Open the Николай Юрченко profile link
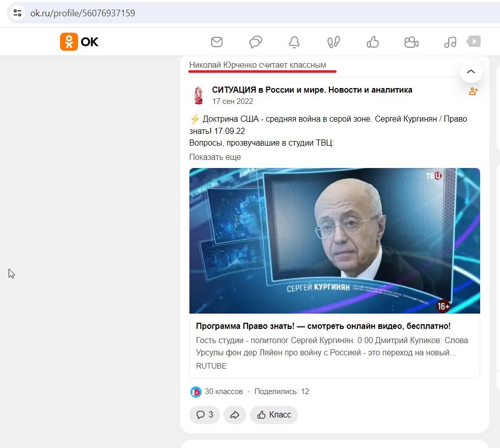Screen dimensions: 500x448 [x=223, y=65]
